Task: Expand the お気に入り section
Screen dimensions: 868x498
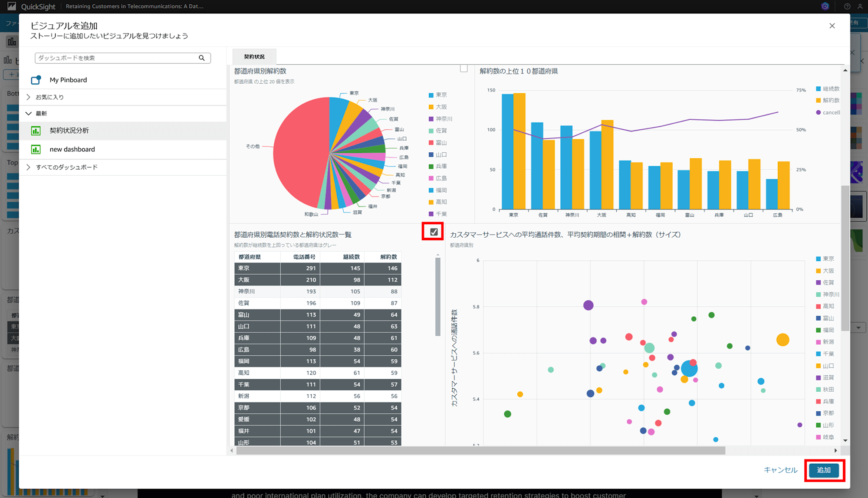Action: [29, 97]
